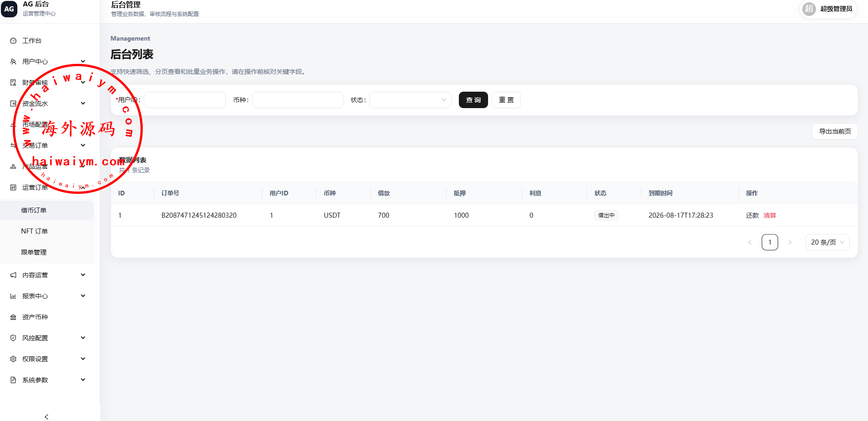Image resolution: width=868 pixels, height=421 pixels.
Task: Focus the 币种 input field
Action: 298,100
